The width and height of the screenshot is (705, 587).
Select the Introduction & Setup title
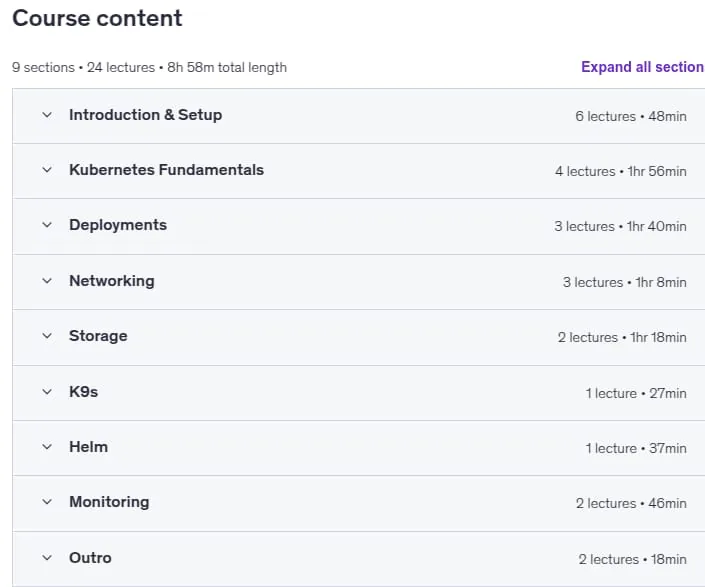(145, 115)
